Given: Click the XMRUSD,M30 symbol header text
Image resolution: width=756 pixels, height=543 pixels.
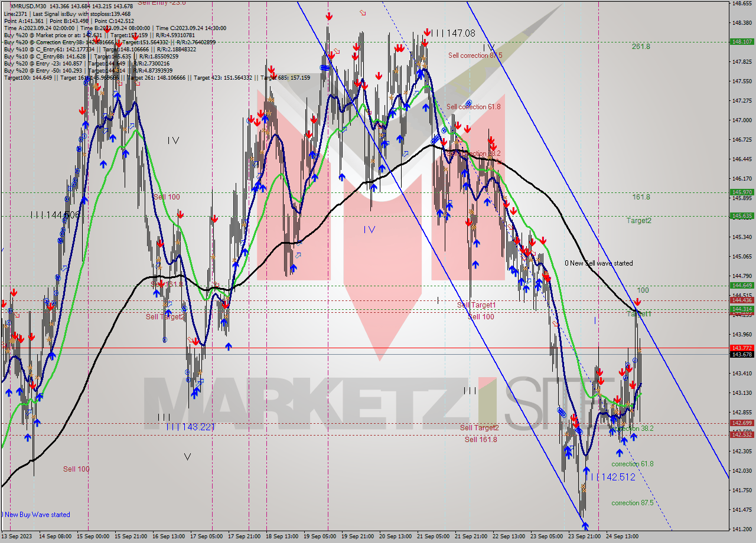Looking at the screenshot, I should [28, 6].
